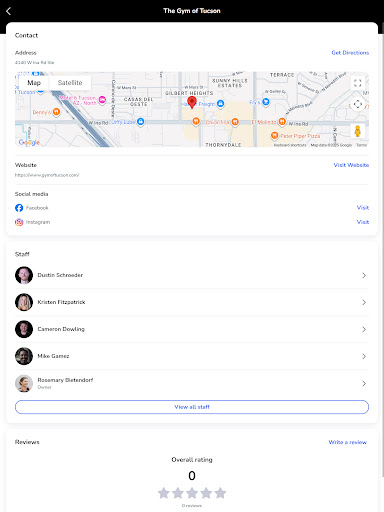The height and width of the screenshot is (512, 384).
Task: Open Keyboard shortcuts on map footer
Action: pos(290,145)
